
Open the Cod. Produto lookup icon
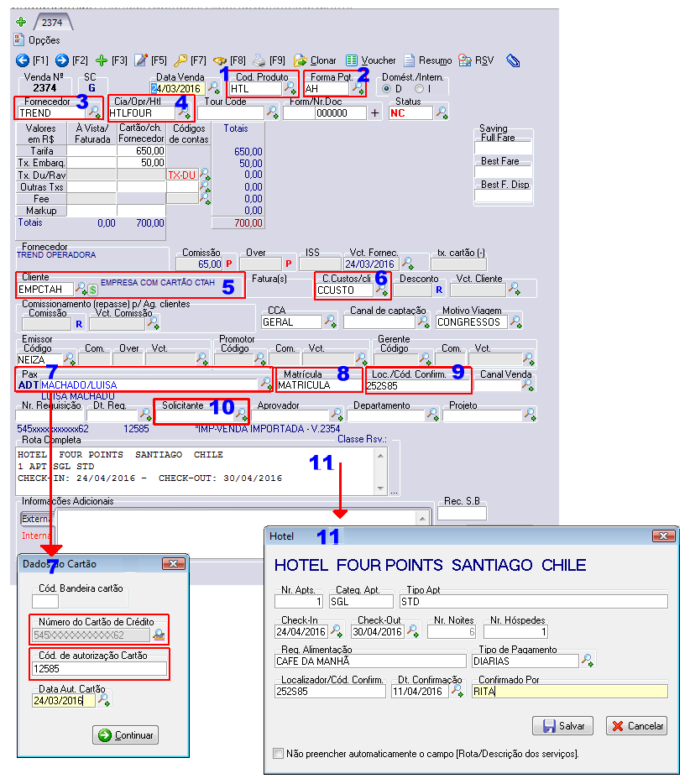pos(290,87)
